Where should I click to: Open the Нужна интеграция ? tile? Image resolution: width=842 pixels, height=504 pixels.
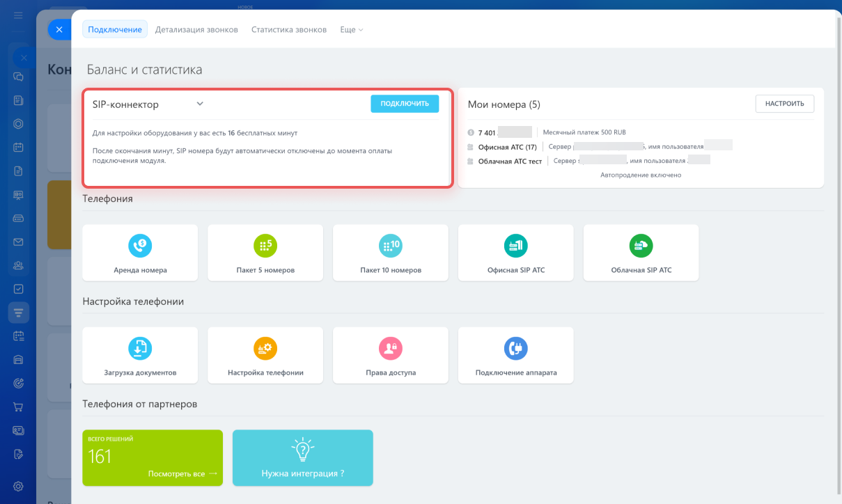[x=303, y=457]
